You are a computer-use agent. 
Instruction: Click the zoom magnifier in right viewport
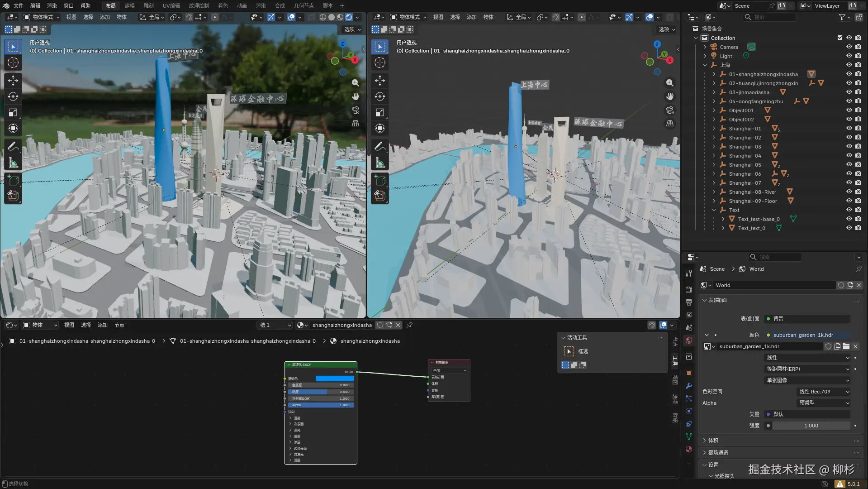pos(670,83)
